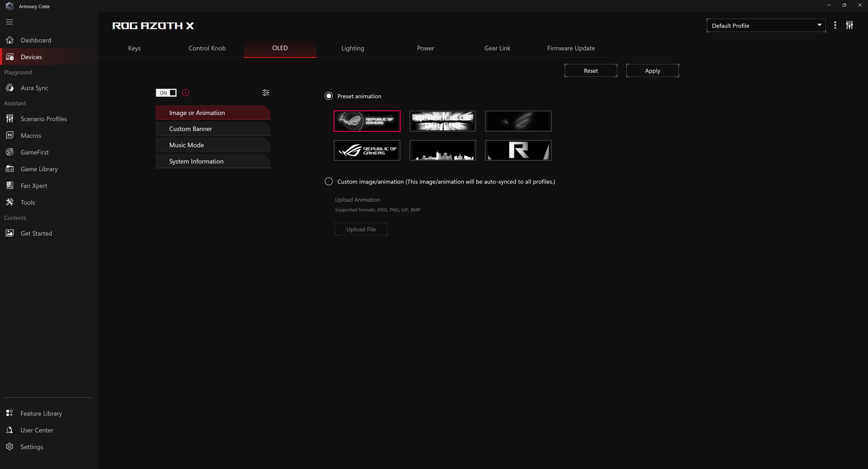Click the ROG AZOTH X device title
Screen dimensions: 868x469
(153, 26)
